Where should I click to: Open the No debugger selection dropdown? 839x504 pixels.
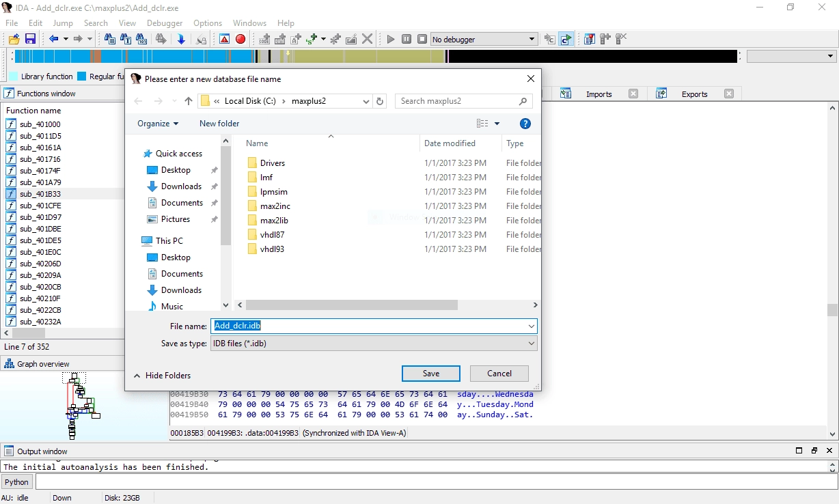(484, 40)
